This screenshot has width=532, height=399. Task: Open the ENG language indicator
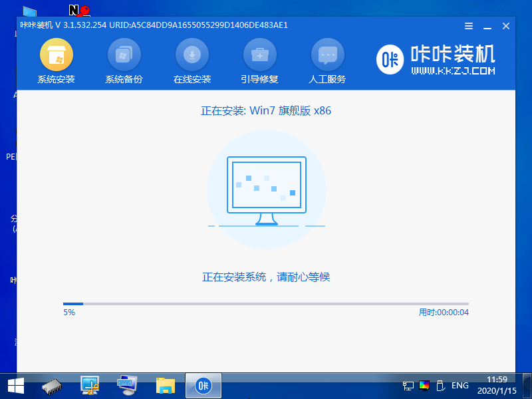(460, 386)
